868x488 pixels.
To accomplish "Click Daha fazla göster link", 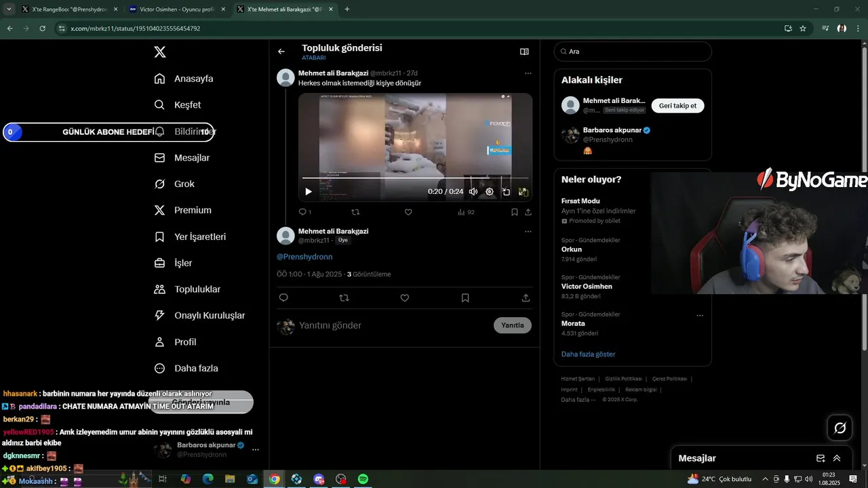I will click(x=588, y=354).
